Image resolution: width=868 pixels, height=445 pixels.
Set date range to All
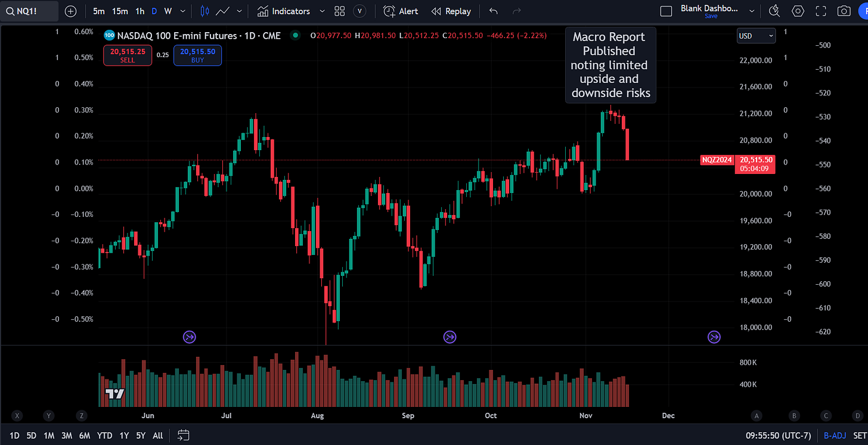tap(157, 435)
